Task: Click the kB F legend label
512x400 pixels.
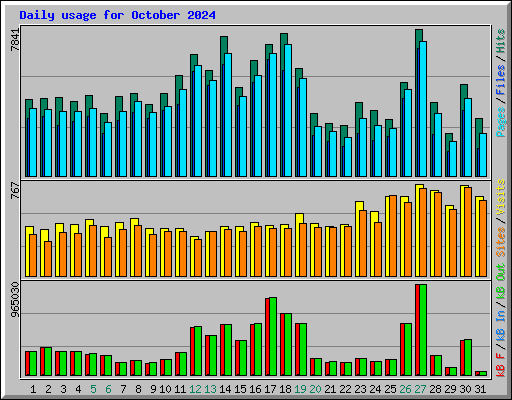Action: (x=501, y=365)
